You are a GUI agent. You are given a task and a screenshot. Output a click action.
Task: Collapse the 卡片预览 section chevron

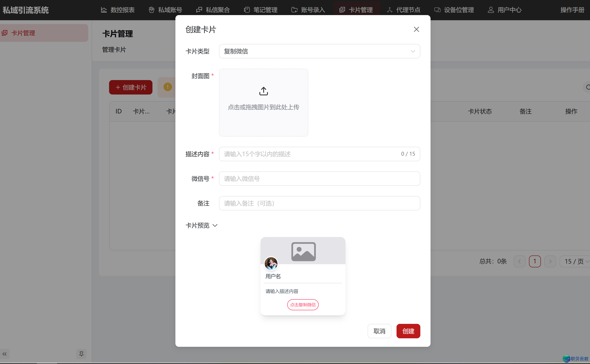215,226
